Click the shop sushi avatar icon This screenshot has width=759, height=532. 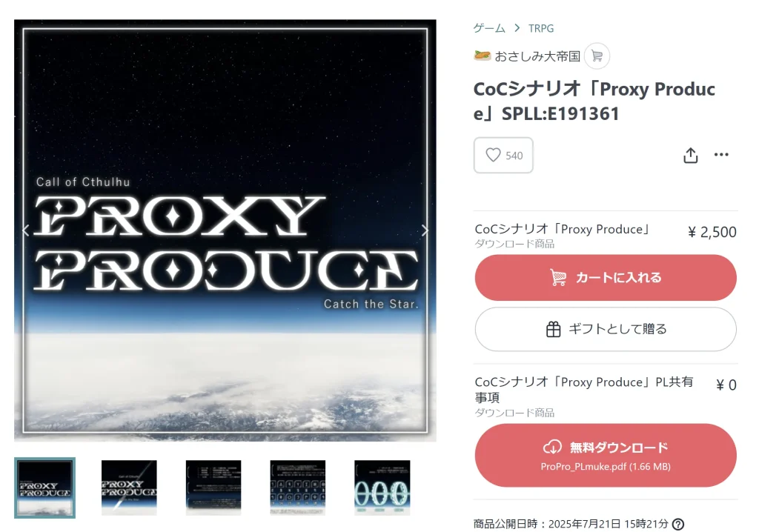(x=482, y=56)
